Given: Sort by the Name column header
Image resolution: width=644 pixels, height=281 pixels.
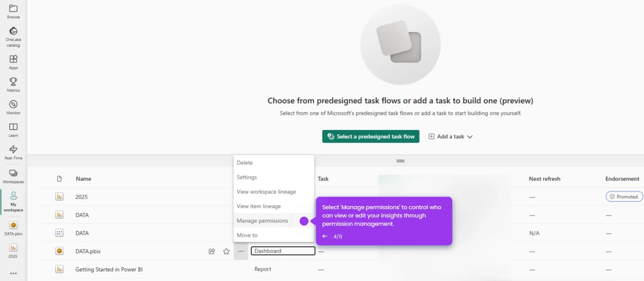Looking at the screenshot, I should pos(84,179).
